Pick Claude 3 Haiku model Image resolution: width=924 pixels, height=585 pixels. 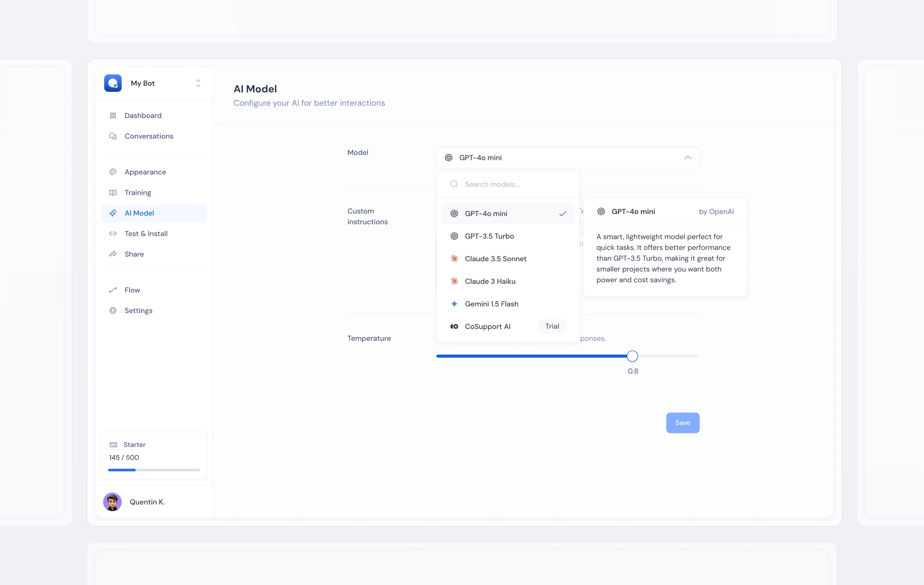(x=508, y=281)
